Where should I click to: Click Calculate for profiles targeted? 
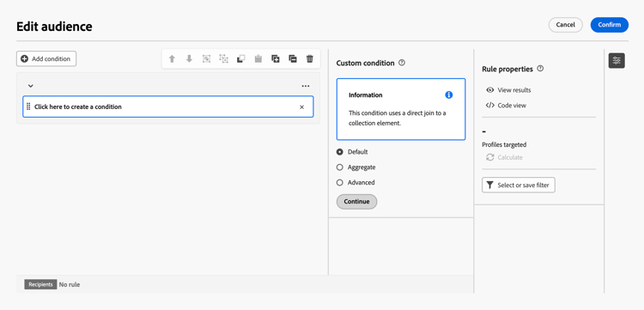(504, 157)
